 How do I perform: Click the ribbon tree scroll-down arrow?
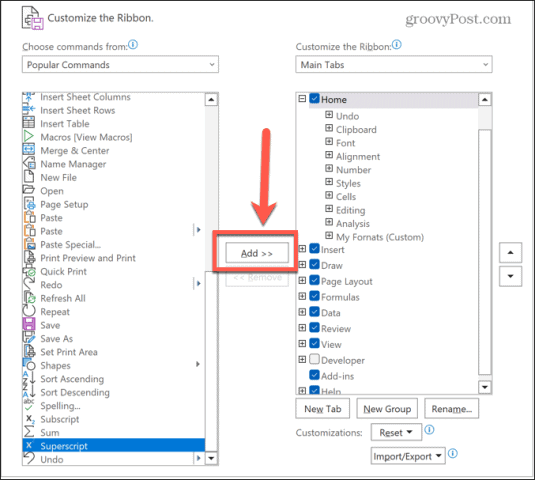tap(485, 387)
